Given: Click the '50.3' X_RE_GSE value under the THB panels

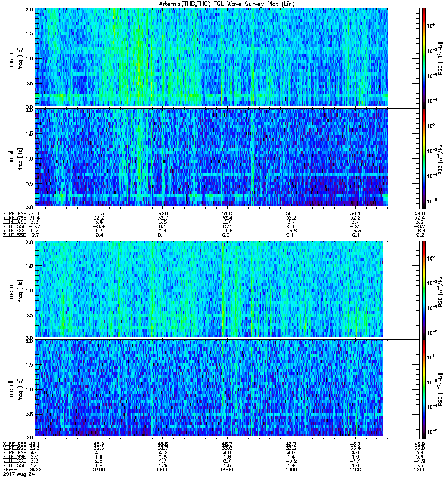Looking at the screenshot, I should 99,213.
